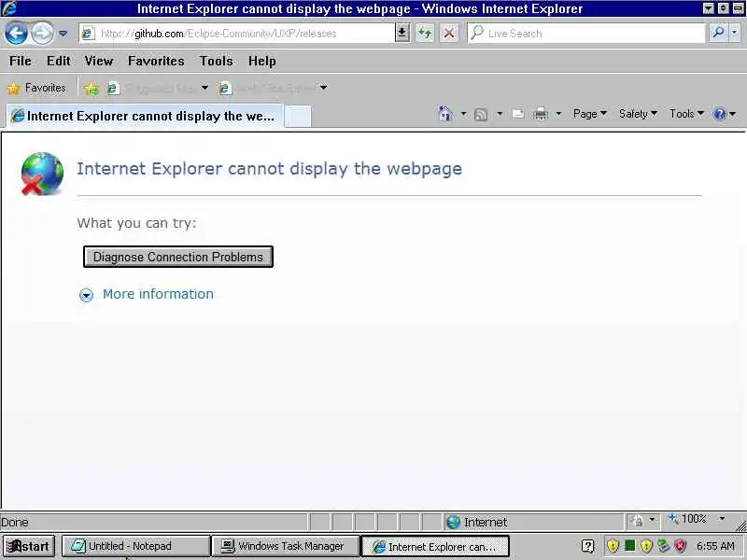Click Internet Explorer taskbar button
Screen dimensions: 747x560
click(x=435, y=546)
